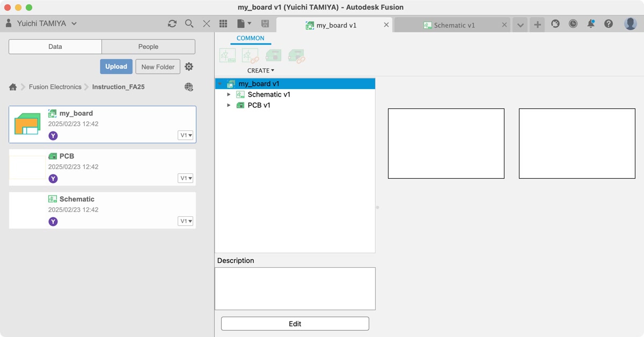Click the New PCB toolbar icon
Image resolution: width=644 pixels, height=337 pixels.
(274, 56)
